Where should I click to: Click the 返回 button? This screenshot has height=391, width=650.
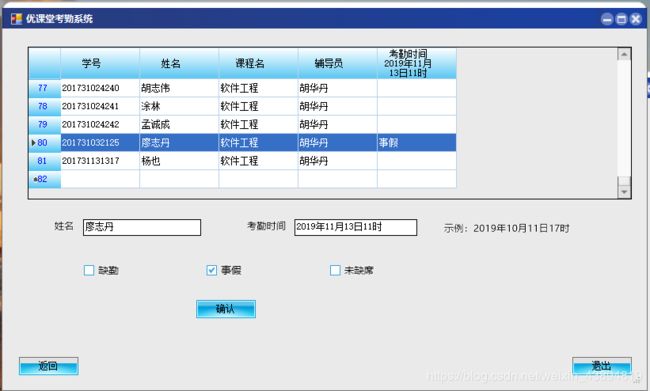[x=49, y=366]
